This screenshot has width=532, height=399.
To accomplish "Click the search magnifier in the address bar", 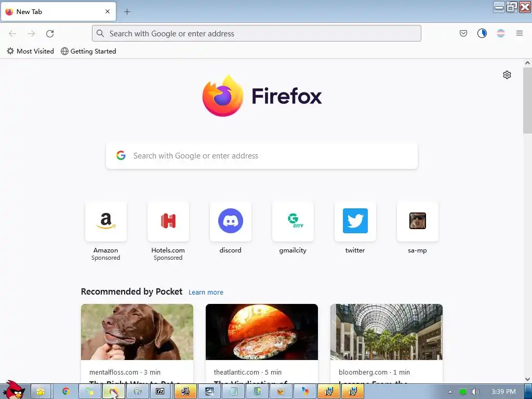I will click(100, 33).
